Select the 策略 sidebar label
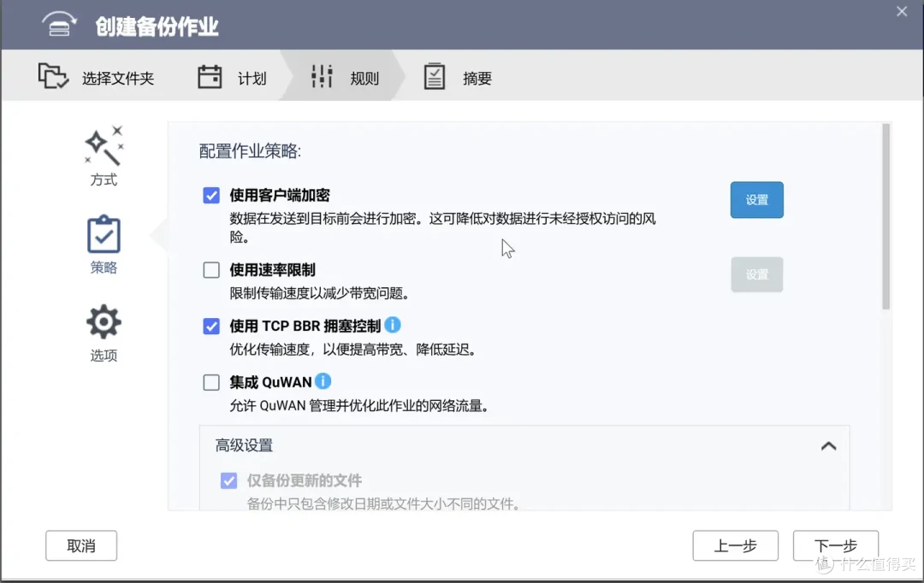This screenshot has height=583, width=924. (x=104, y=268)
